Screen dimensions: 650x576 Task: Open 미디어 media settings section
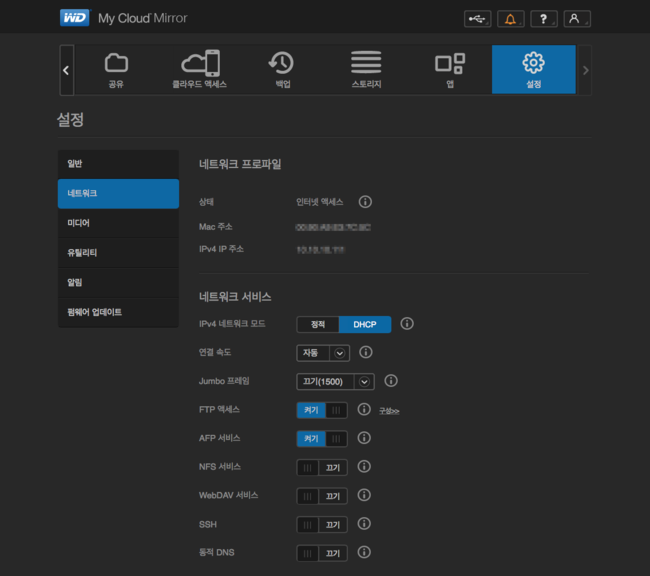(118, 223)
